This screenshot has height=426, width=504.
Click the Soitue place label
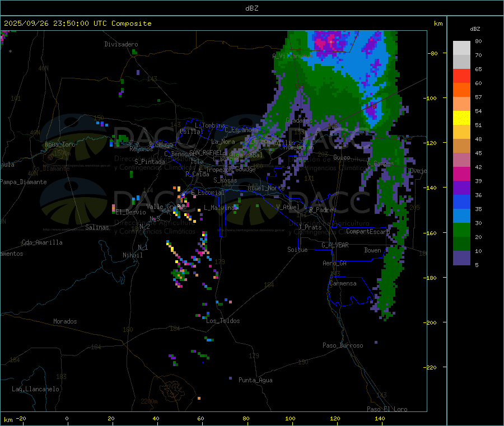297,250
